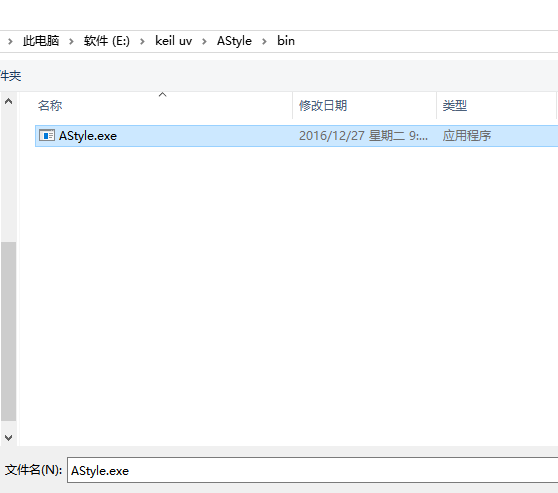Expand the chevron after AStyle breadcrumb
This screenshot has height=493, width=558.
[x=264, y=42]
